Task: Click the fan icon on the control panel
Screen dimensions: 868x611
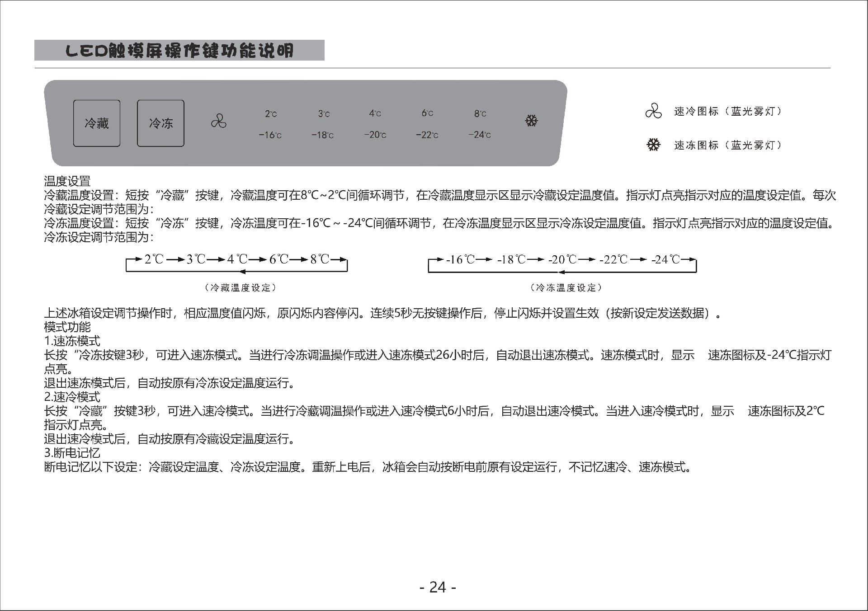Action: pyautogui.click(x=219, y=121)
